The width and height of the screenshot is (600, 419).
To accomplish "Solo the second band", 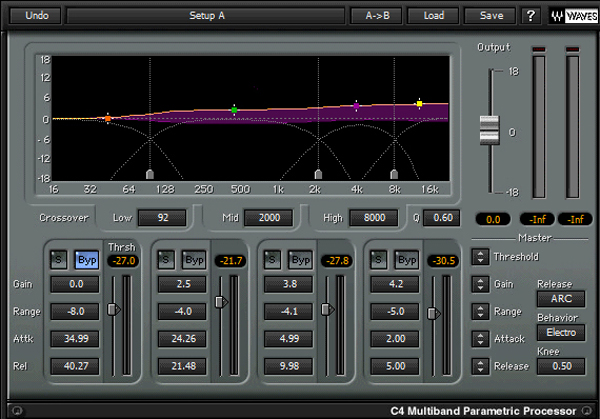I will (x=166, y=260).
